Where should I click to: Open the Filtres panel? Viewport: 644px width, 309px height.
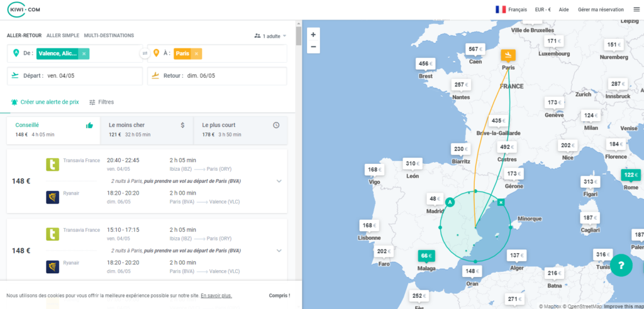coord(101,102)
